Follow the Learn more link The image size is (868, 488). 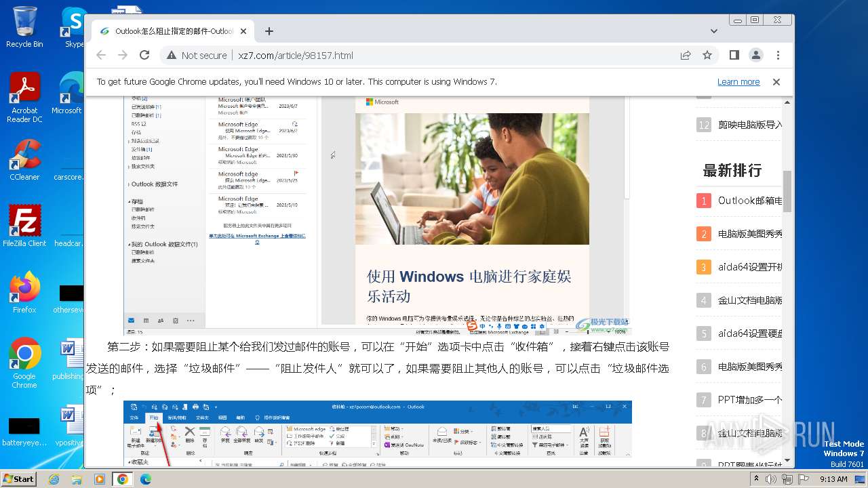click(738, 82)
